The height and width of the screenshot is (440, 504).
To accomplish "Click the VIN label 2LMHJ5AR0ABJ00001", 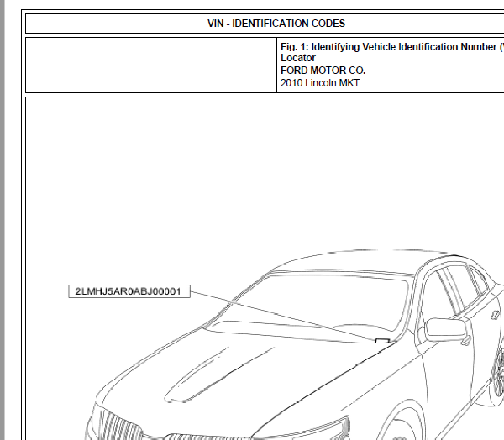I will coord(129,291).
